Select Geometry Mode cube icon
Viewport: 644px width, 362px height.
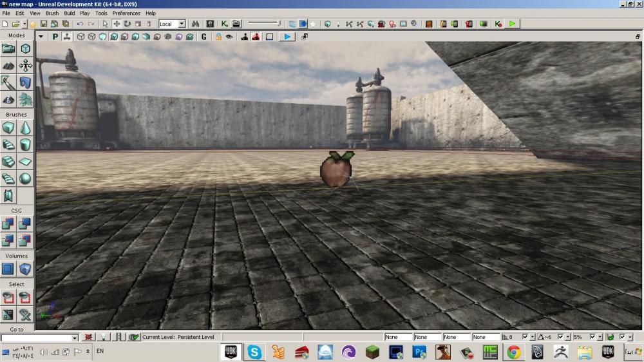coord(26,48)
